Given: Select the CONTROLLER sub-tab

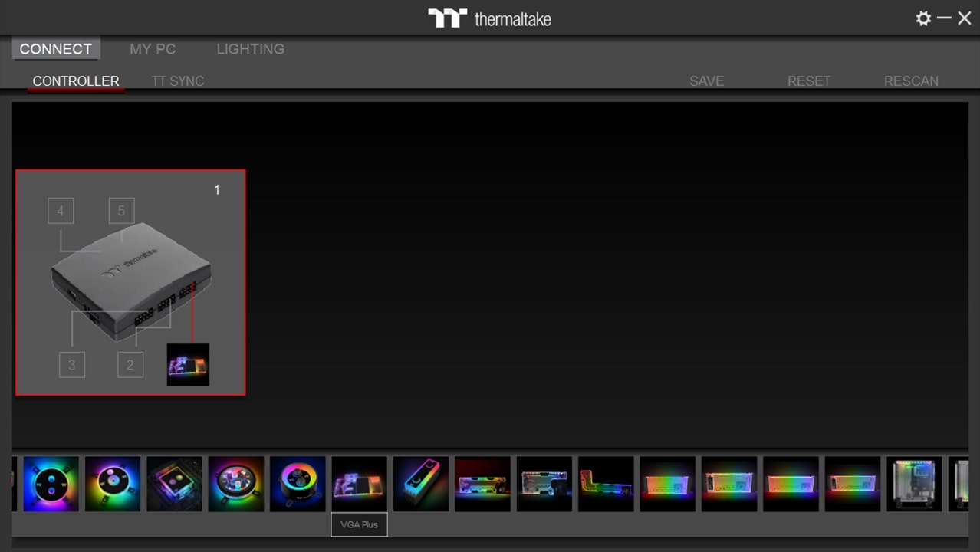Looking at the screenshot, I should 76,81.
